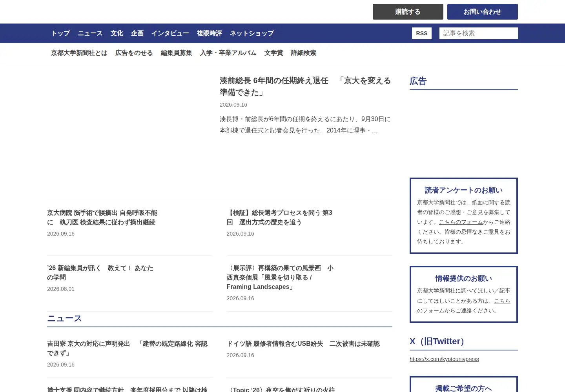Click the 情報提供のお願い heading
Screen dimensions: 565x392
464,279
